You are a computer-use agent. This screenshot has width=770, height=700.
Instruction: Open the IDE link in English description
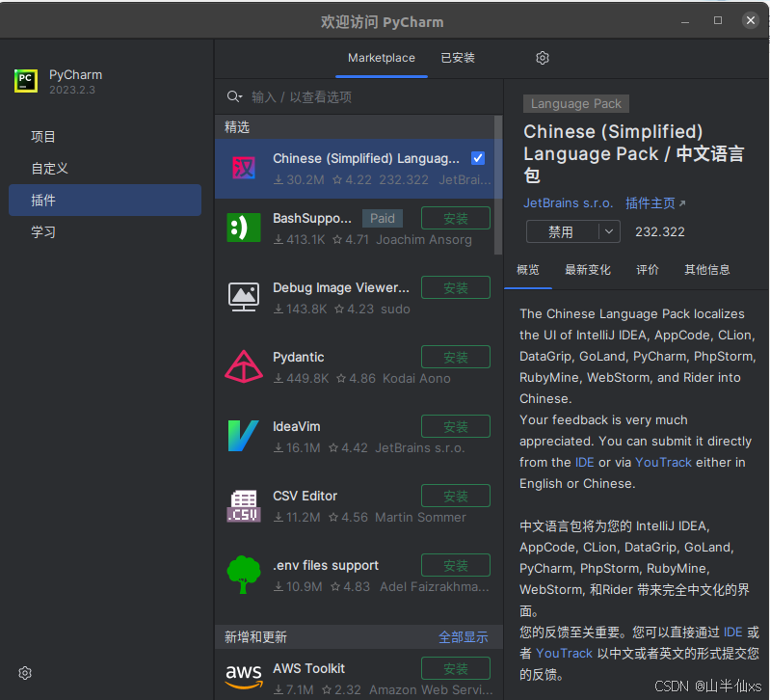(x=584, y=462)
